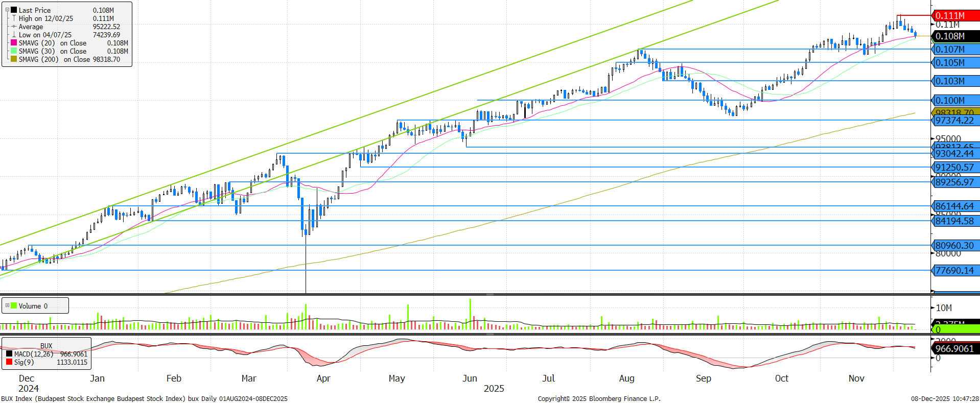The image size is (980, 403).
Task: Click the 966.9061 MACD axis value label
Action: click(x=954, y=349)
